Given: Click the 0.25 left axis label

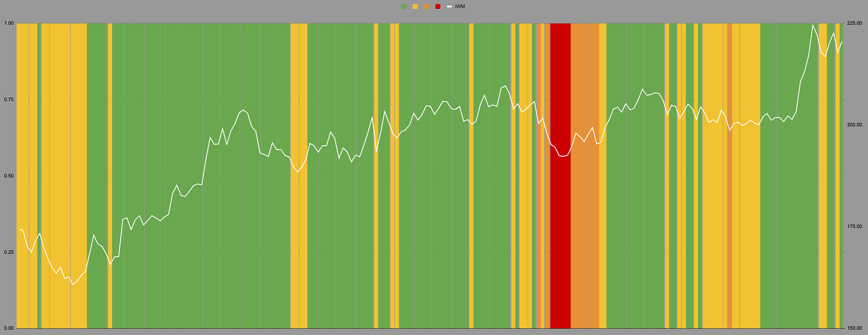Looking at the screenshot, I should 8,252.
